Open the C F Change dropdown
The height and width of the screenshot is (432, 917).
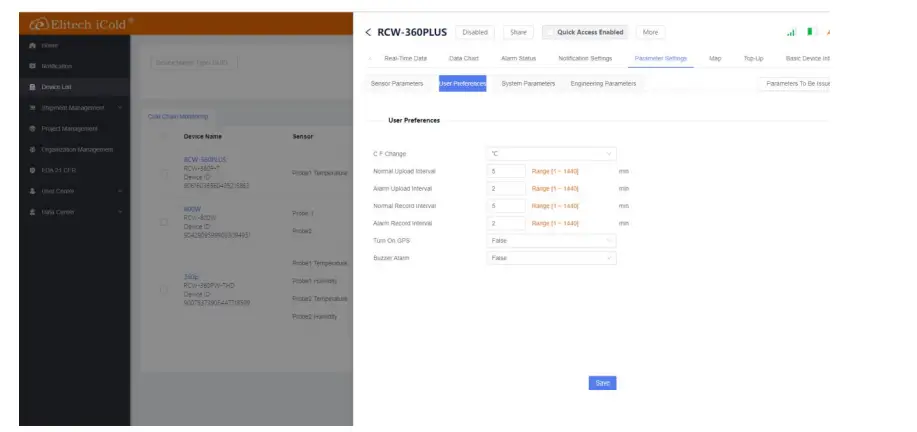pyautogui.click(x=551, y=154)
